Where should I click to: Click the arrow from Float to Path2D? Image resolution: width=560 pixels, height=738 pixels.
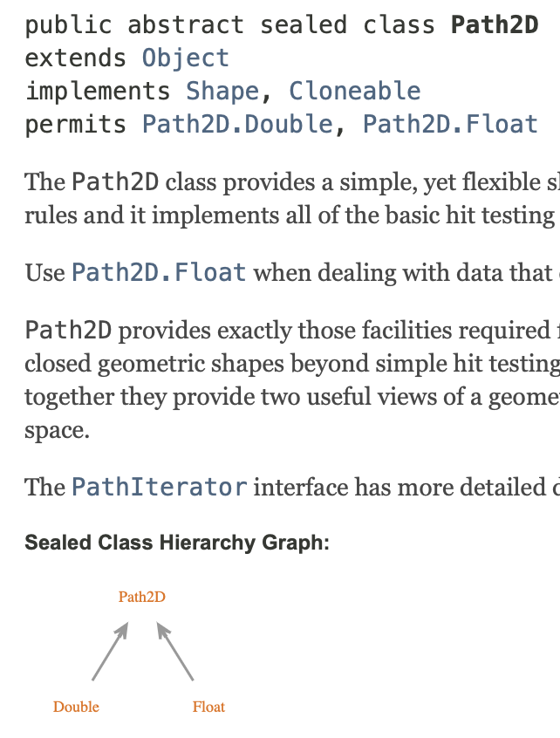175,651
